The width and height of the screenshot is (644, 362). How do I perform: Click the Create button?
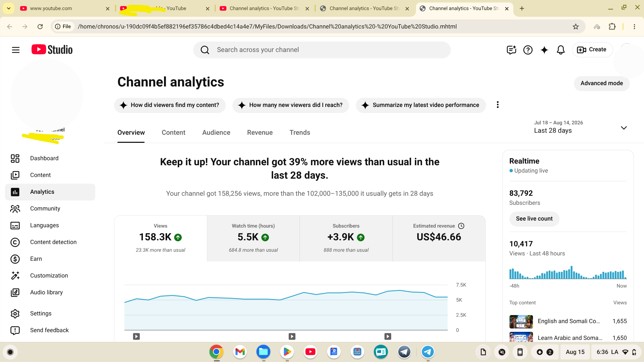pyautogui.click(x=592, y=50)
